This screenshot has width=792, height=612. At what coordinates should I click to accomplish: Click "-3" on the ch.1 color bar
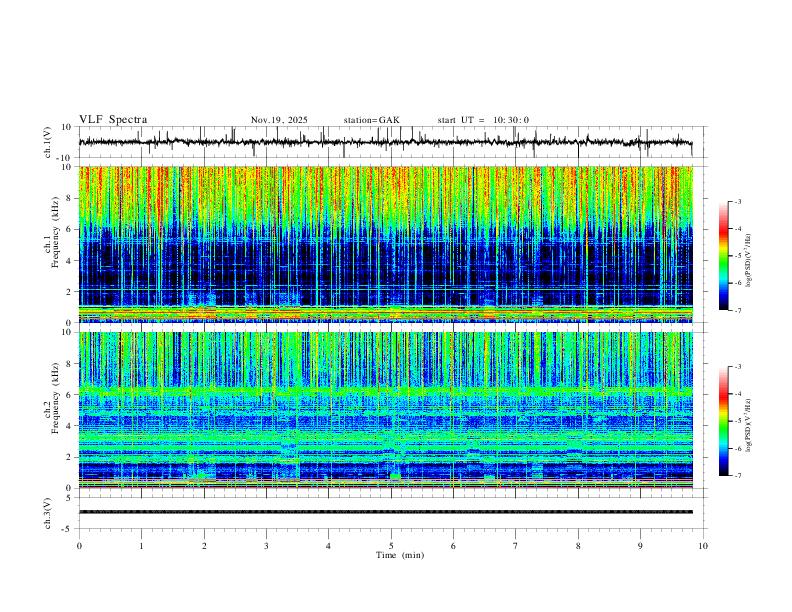[737, 201]
